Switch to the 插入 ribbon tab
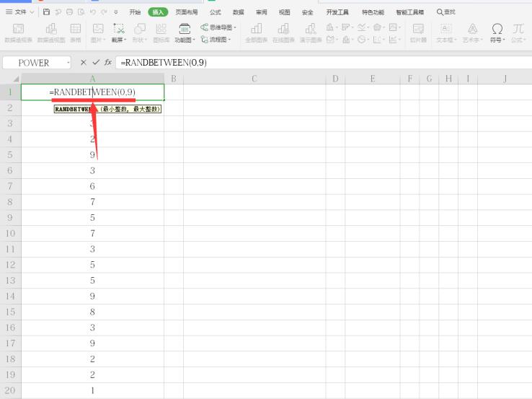 (158, 12)
